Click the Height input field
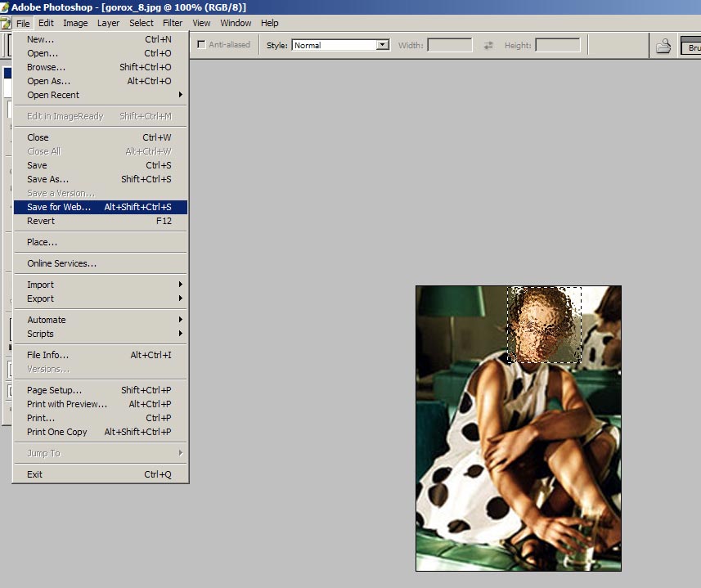This screenshot has width=701, height=588. 558,45
